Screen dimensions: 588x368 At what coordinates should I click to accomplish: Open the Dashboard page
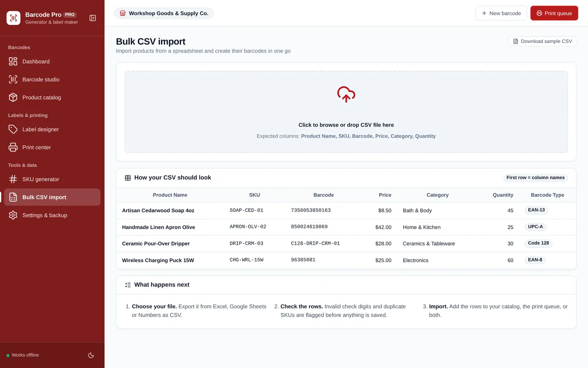point(52,61)
